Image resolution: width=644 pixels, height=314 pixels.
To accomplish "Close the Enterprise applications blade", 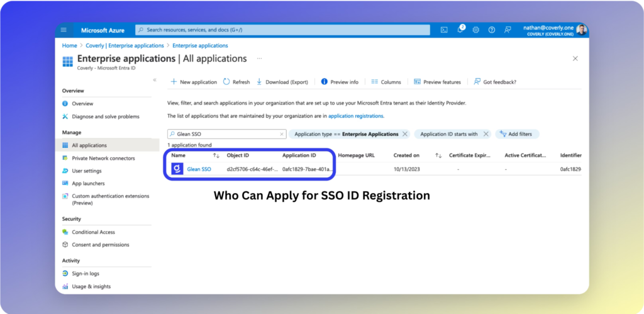I will tap(575, 59).
